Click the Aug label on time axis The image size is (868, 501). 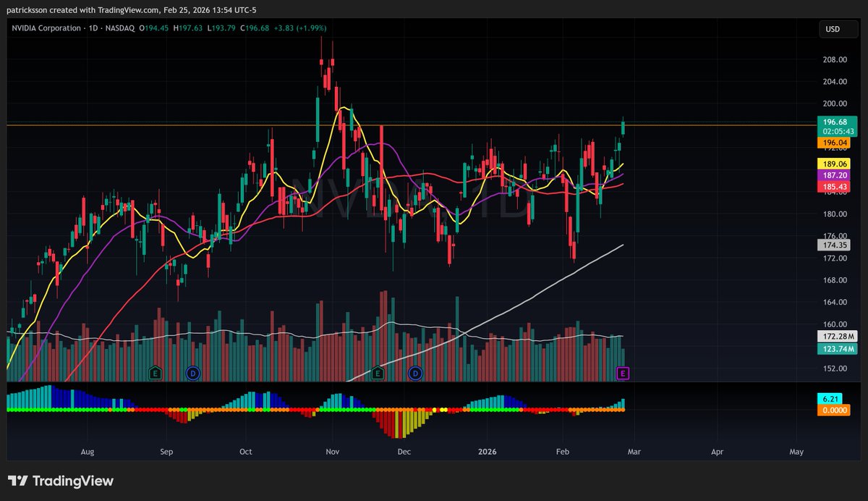[88, 452]
